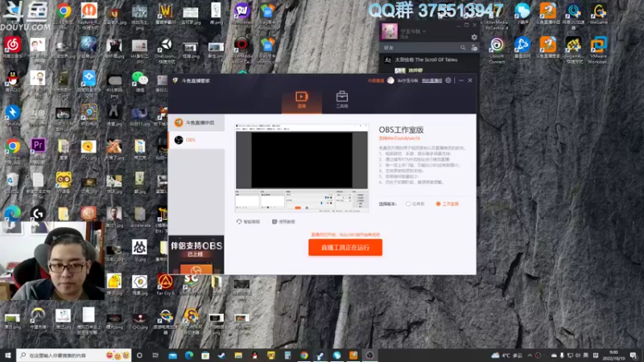Open the Steam icon on the taskbar
Screen dimensions: 644x362
coord(222,355)
